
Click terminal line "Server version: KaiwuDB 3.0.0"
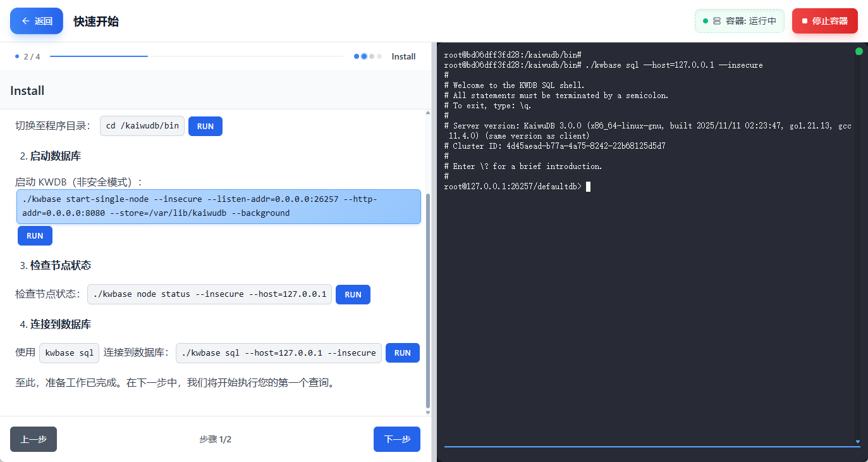coord(648,130)
